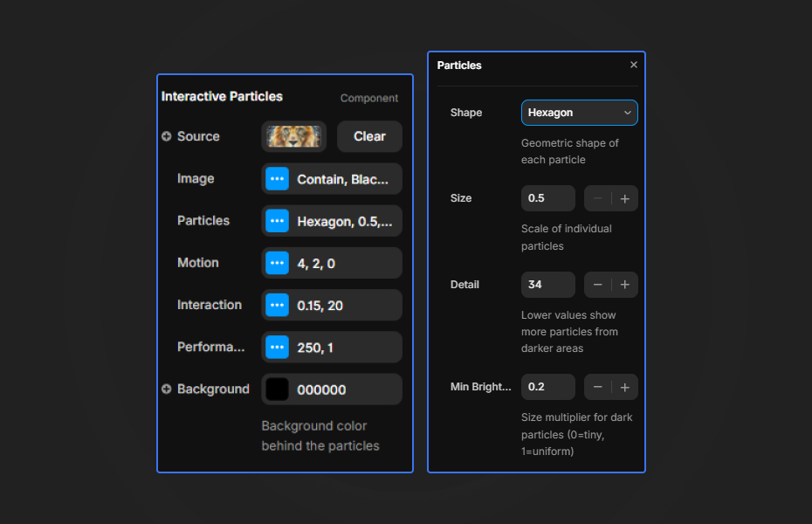
Task: Click the plus icon beside Source
Action: [x=165, y=136]
